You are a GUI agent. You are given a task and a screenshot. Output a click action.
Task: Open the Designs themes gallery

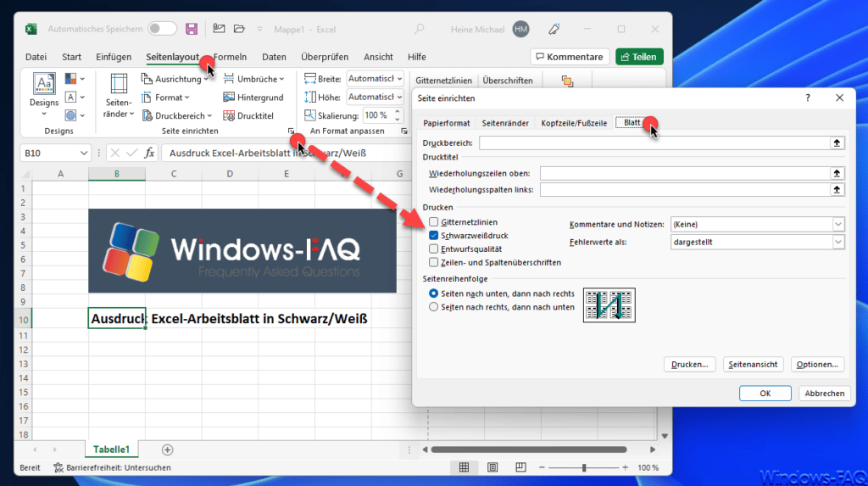tap(44, 93)
